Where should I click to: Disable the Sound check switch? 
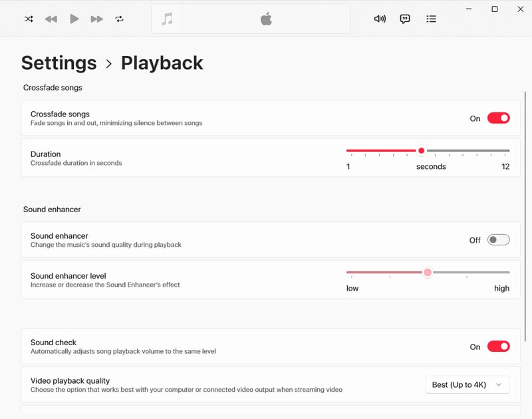(498, 347)
